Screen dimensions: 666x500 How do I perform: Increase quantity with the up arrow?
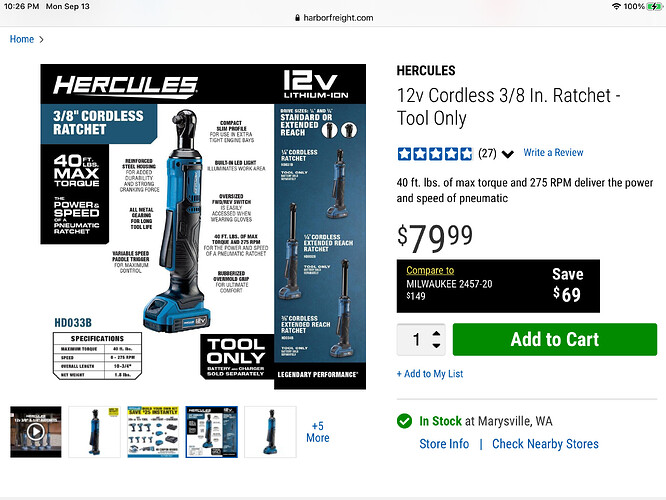436,333
